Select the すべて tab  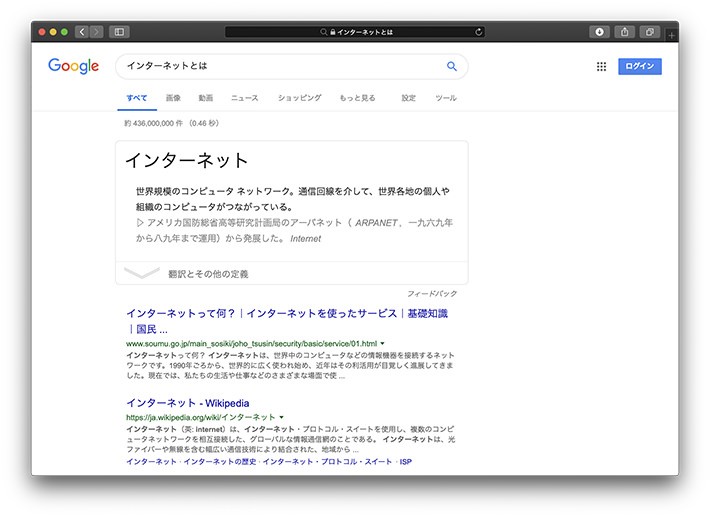pyautogui.click(x=137, y=98)
